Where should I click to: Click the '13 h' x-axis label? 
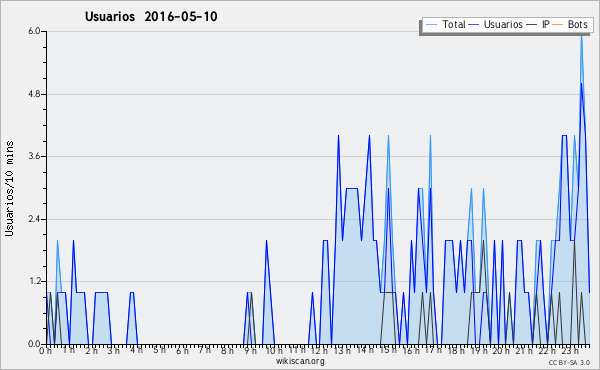[x=342, y=351]
